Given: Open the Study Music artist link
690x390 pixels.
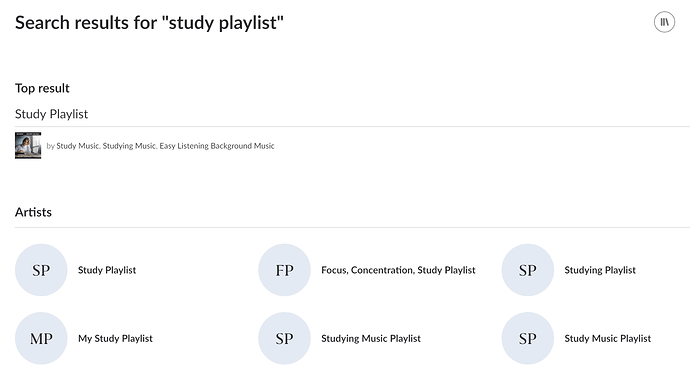Looking at the screenshot, I should [77, 146].
